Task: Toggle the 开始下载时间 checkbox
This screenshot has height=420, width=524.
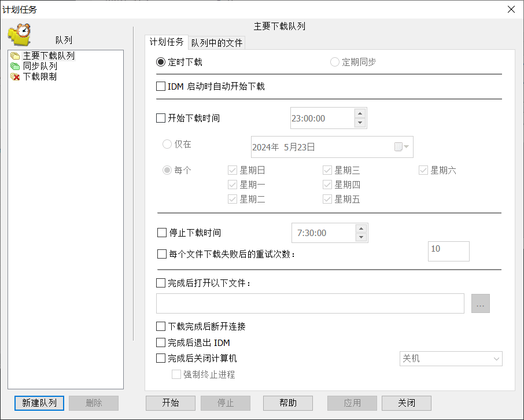Action: (x=161, y=118)
